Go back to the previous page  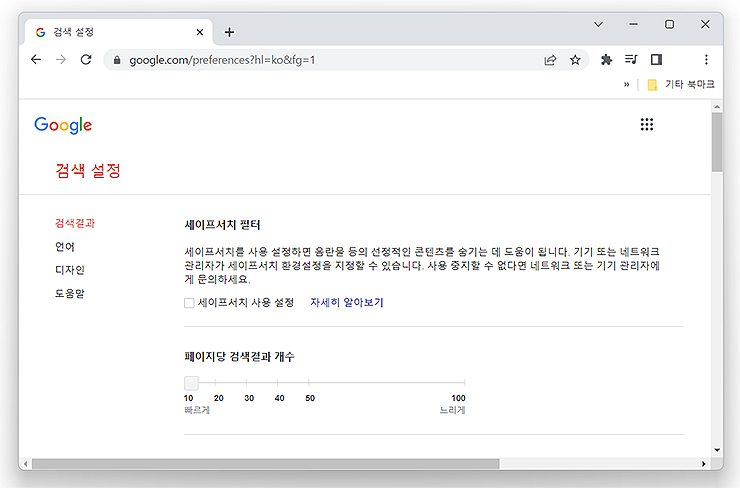tap(36, 59)
